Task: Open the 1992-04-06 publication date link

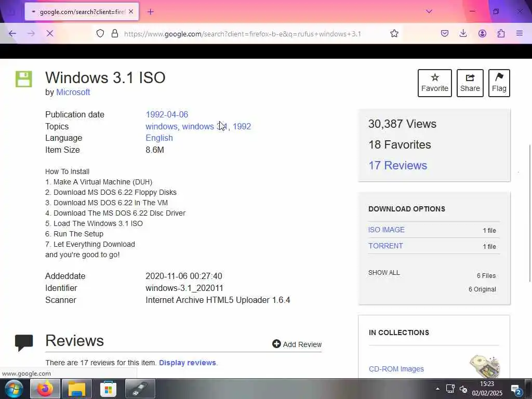Action: 167,115
